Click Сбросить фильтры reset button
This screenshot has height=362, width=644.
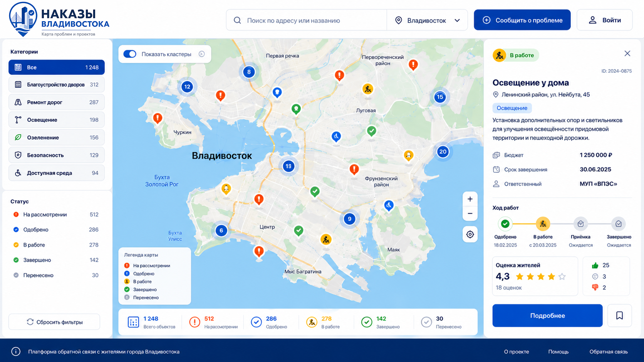click(x=54, y=322)
